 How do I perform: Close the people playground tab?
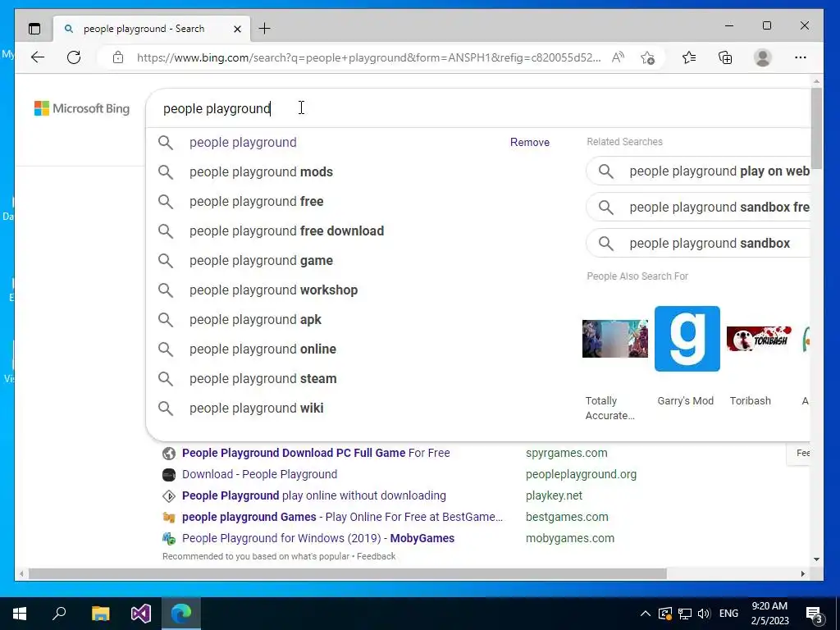237,29
